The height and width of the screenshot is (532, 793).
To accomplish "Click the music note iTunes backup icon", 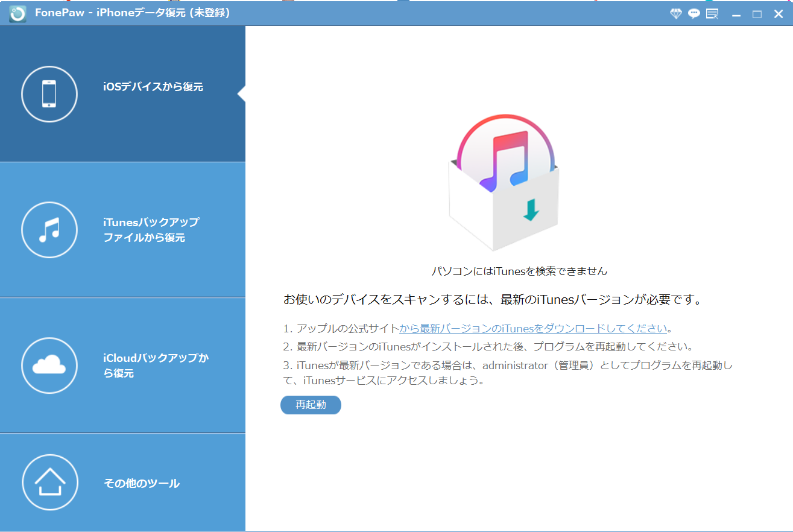I will point(49,230).
